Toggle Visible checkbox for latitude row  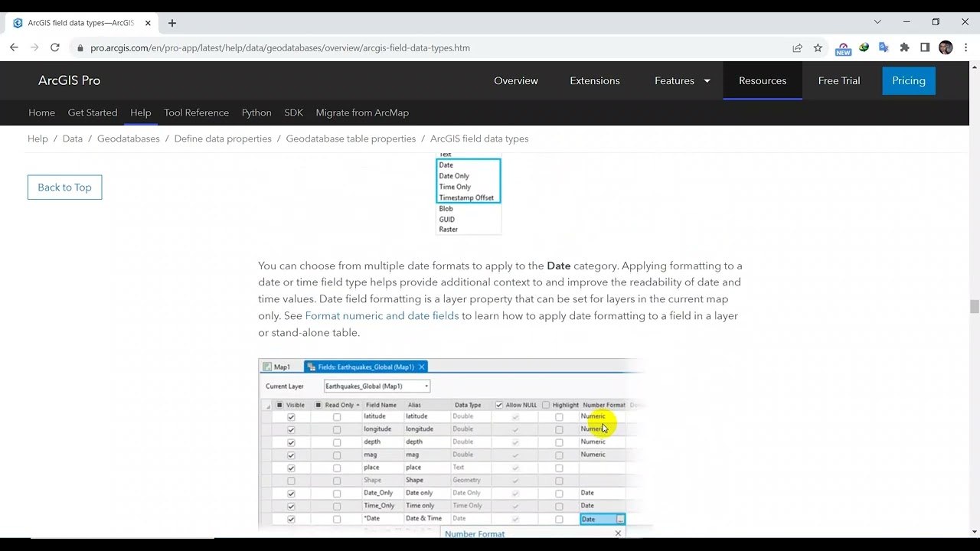tap(291, 417)
